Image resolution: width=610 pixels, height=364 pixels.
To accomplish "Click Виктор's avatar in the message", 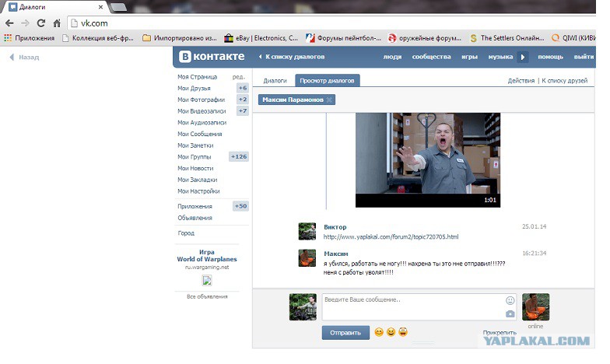I will [x=307, y=232].
